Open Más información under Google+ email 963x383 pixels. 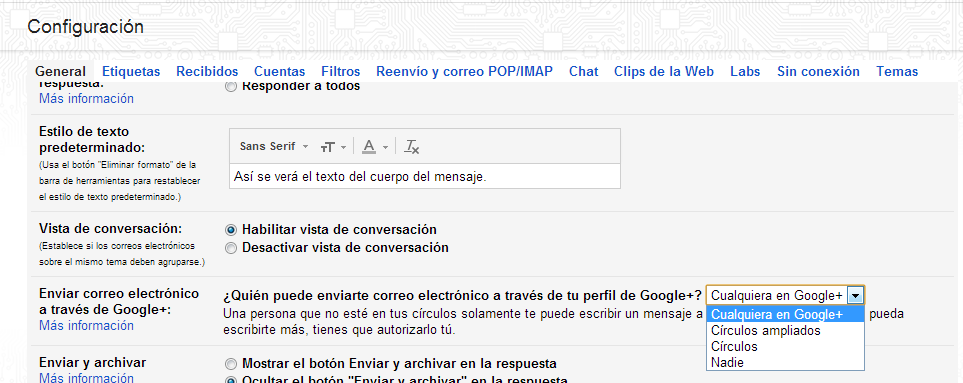point(87,325)
